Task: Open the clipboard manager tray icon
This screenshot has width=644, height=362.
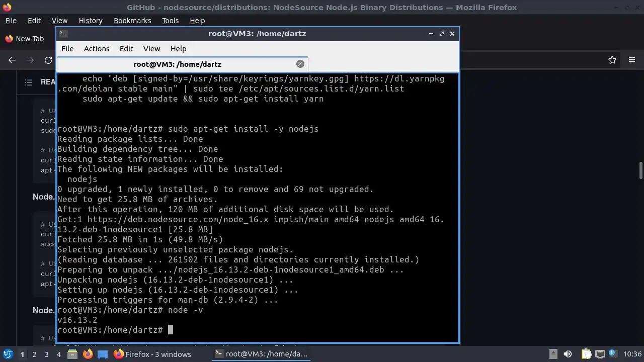Action: point(586,354)
